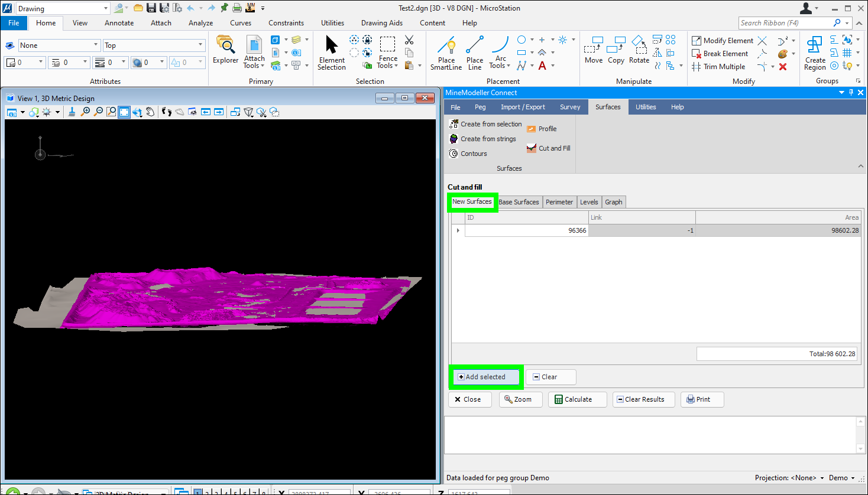Switch to the Base Surfaces tab
This screenshot has width=868, height=495.
519,202
